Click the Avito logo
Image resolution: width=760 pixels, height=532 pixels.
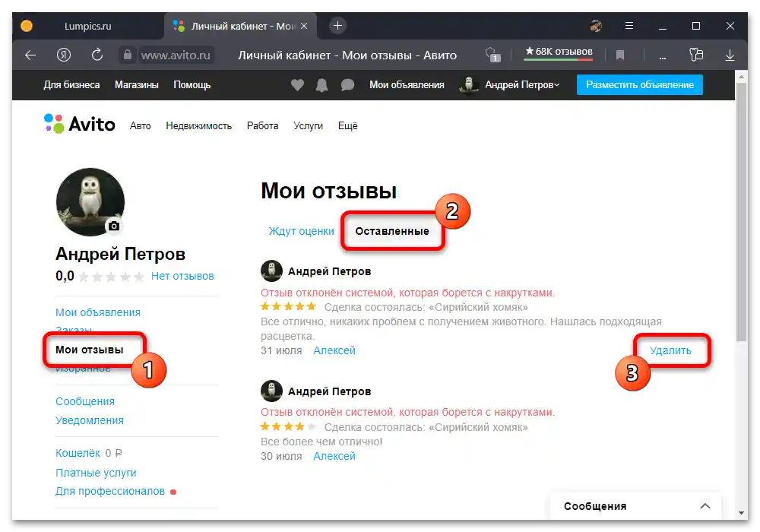point(80,124)
